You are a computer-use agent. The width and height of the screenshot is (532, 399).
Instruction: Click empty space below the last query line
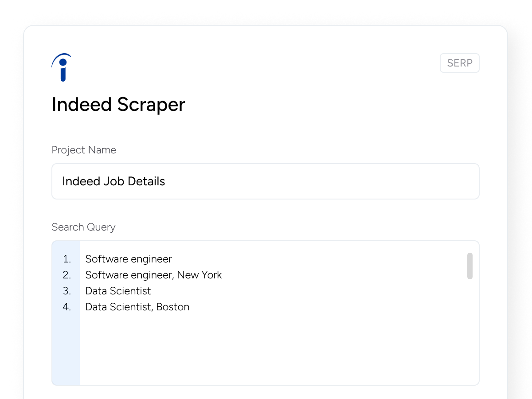266,350
